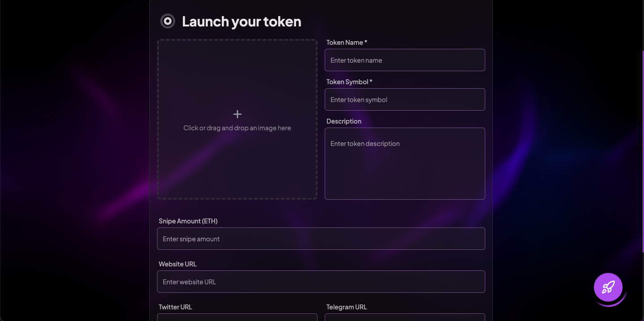Focus the Enter snipe amount field
644x321 pixels.
point(321,239)
